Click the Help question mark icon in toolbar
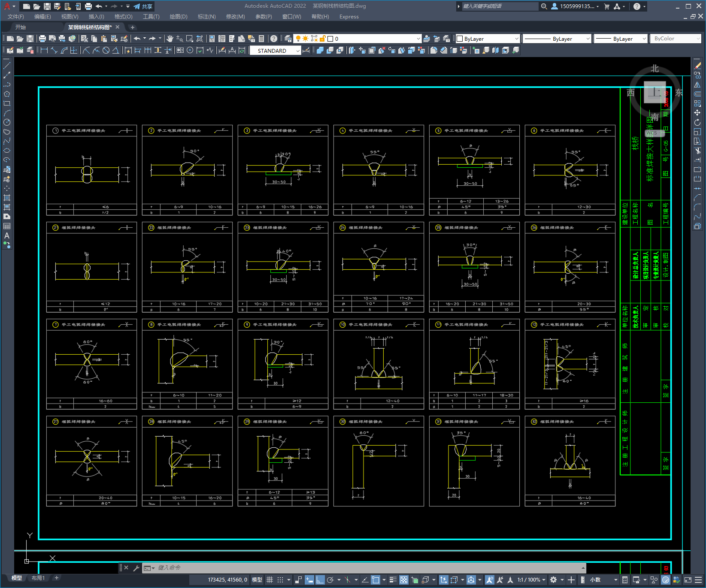The height and width of the screenshot is (588, 706). tap(274, 39)
